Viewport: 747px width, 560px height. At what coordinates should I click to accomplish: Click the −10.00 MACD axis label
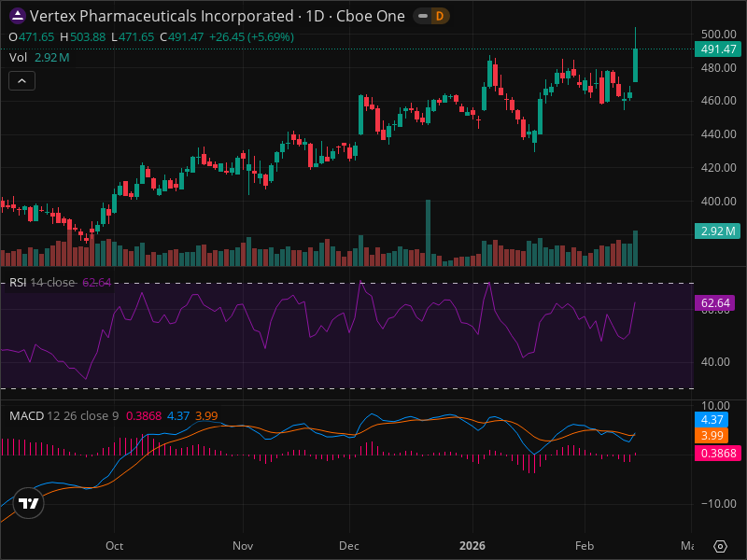[x=718, y=504]
